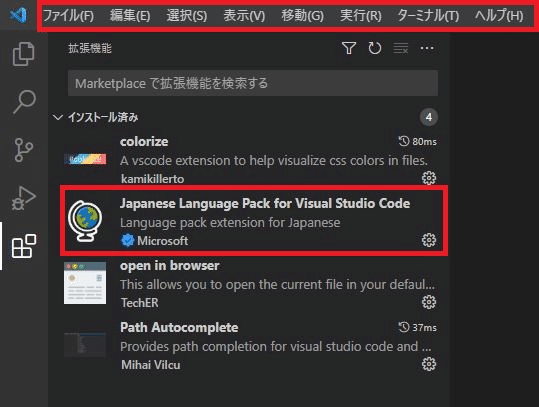Click the open in browser thumbnail

click(x=85, y=283)
